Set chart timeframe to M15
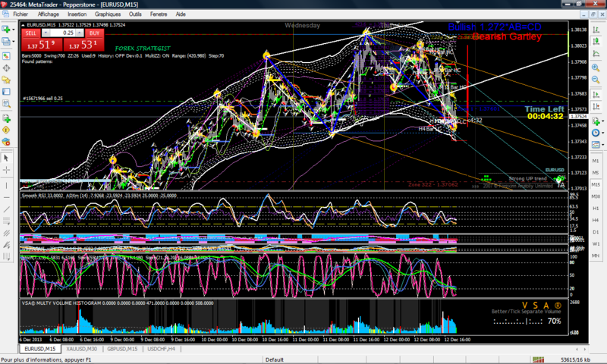Image resolution: width=607 pixels, height=364 pixels. 596,184
